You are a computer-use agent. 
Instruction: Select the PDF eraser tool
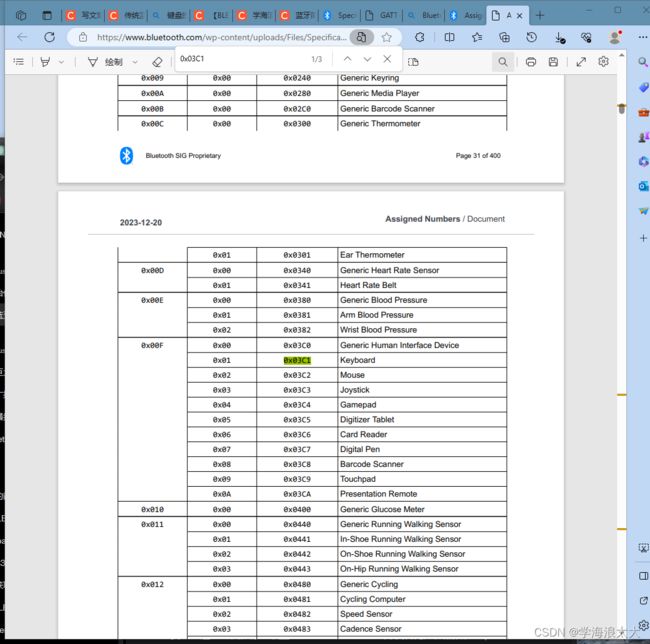157,62
